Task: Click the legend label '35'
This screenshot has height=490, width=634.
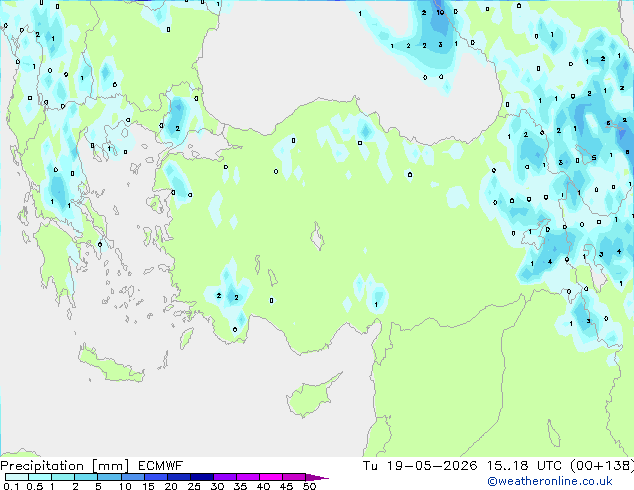Action: coord(240,486)
